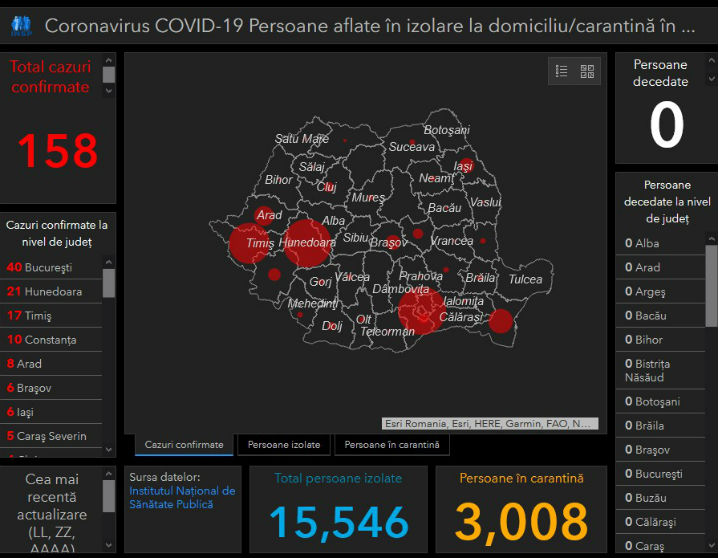This screenshot has width=718, height=558.
Task: Switch to Cazuri confirmate tab
Action: coord(185,444)
